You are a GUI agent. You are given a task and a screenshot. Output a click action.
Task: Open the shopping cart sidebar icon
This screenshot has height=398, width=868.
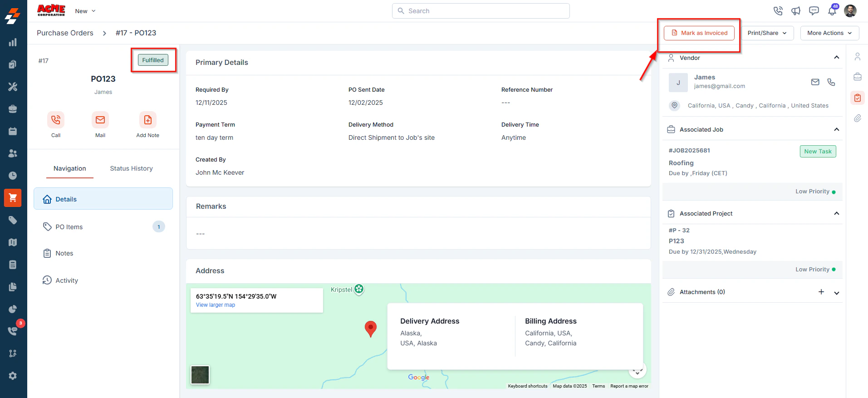point(13,198)
